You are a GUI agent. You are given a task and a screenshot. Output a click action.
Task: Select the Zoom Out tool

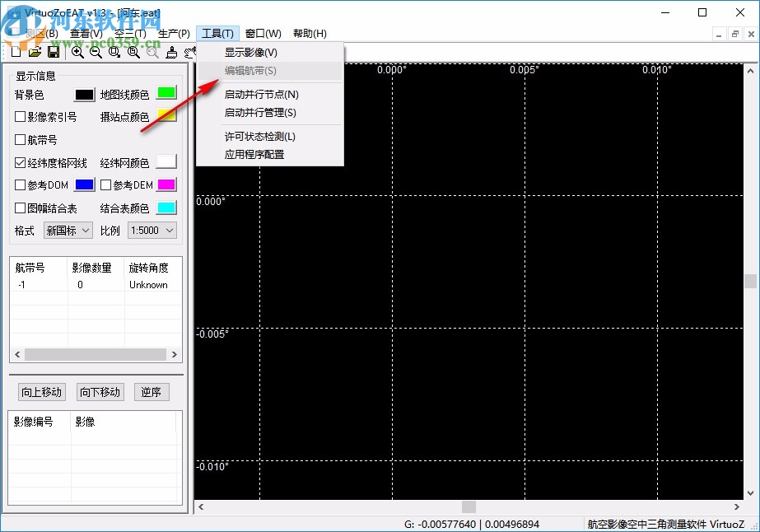point(96,52)
